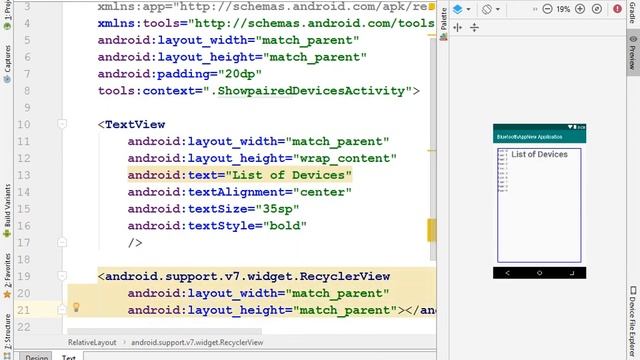Click the vertical editor scrollbar
The height and width of the screenshot is (360, 640).
click(x=433, y=149)
